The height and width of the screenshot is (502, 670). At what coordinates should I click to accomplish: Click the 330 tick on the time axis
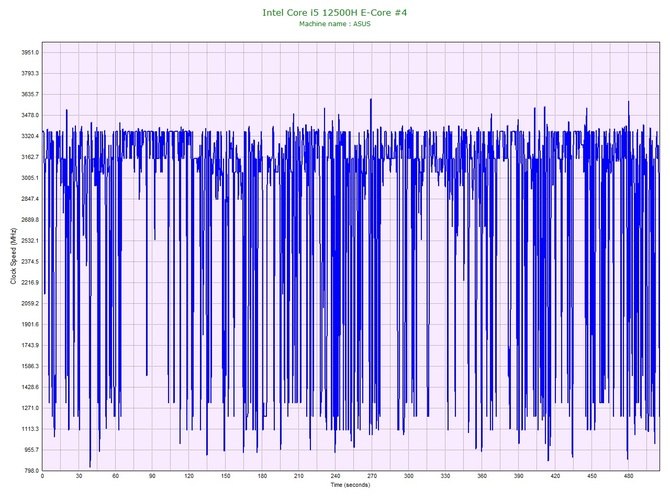[x=445, y=476]
